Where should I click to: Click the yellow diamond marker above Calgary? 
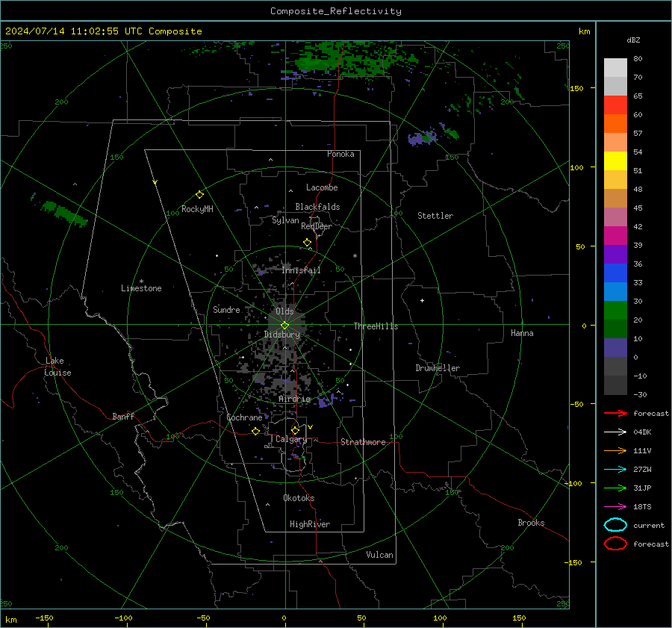coord(295,430)
